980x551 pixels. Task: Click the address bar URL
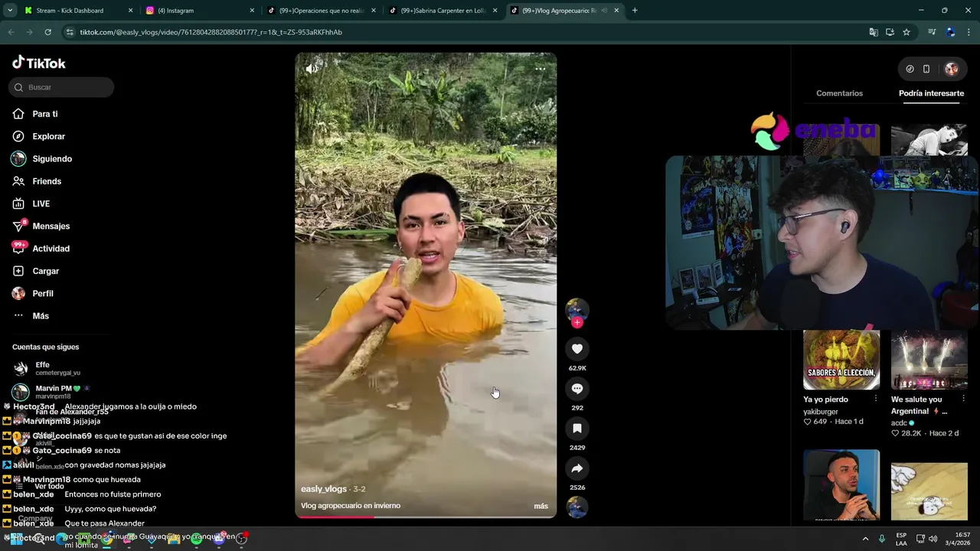pyautogui.click(x=211, y=32)
